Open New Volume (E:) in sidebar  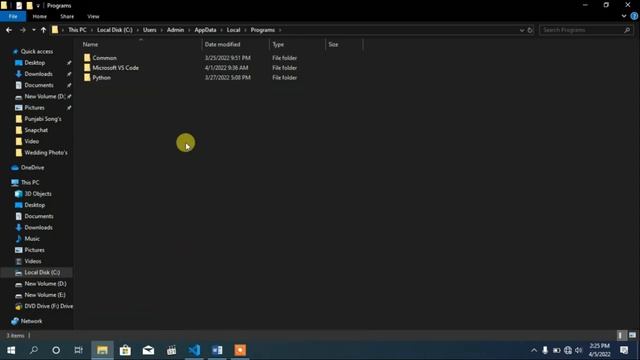[x=45, y=295]
